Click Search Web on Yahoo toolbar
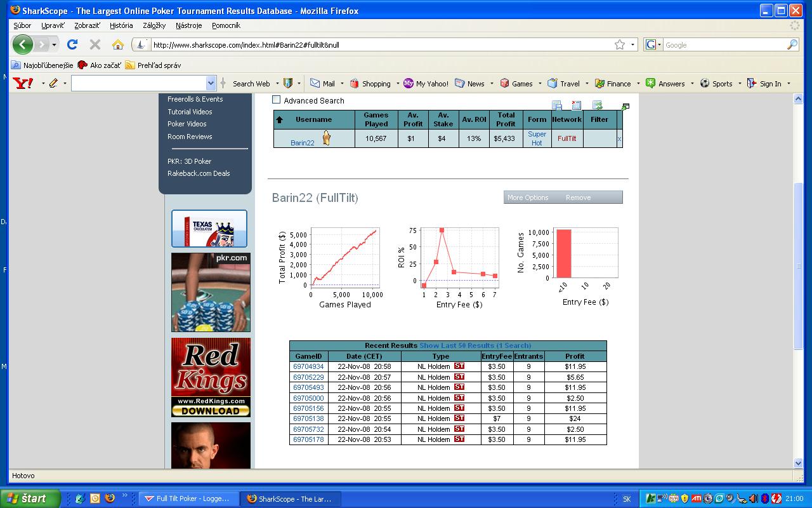This screenshot has width=812, height=508. [x=251, y=83]
